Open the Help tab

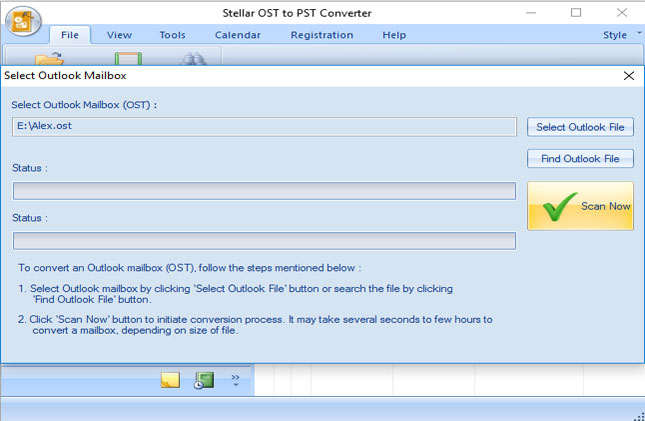[394, 35]
